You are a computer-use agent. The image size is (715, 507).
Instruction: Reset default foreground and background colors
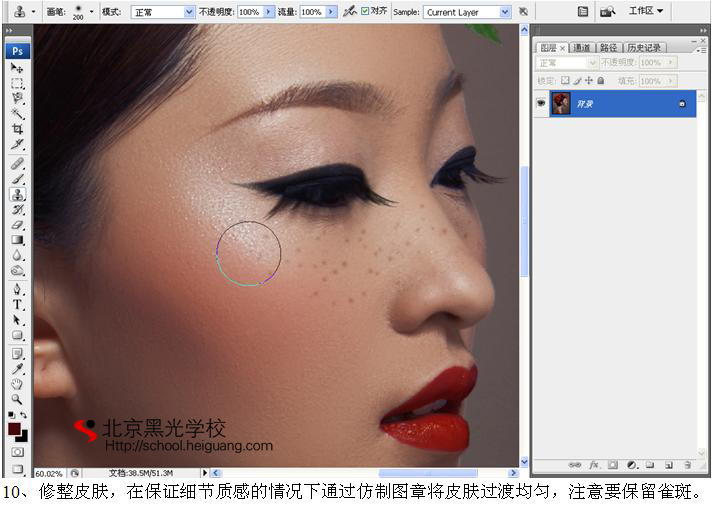(11, 415)
